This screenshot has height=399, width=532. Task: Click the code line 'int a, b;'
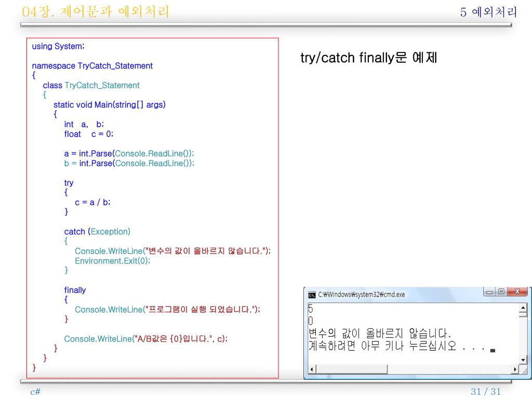click(x=84, y=124)
